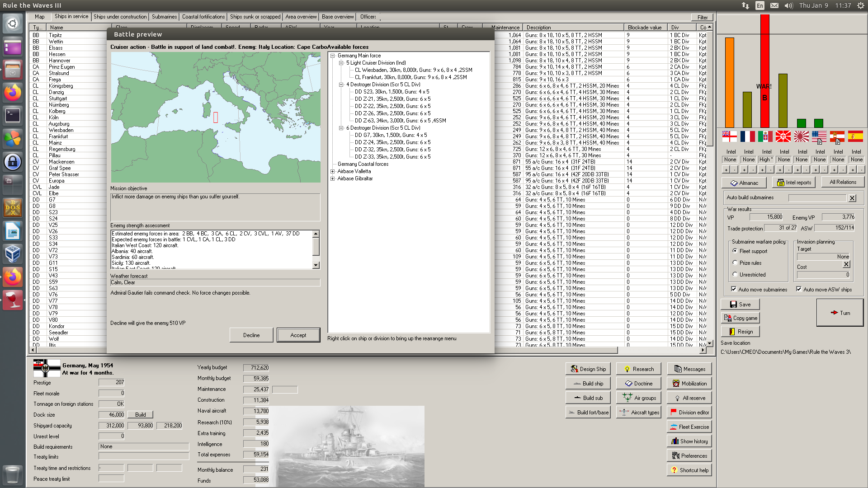Expand Airbase Gibraltar node
The width and height of the screenshot is (868, 488).
(x=333, y=178)
